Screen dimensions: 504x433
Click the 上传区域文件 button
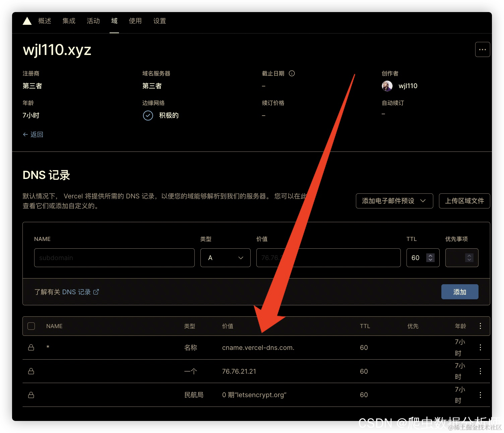point(464,201)
